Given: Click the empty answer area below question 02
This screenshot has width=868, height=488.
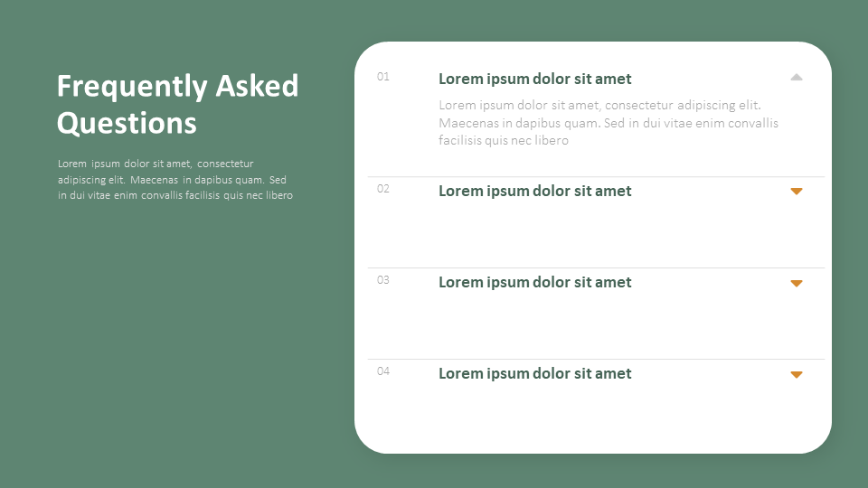Looking at the screenshot, I should (596, 233).
